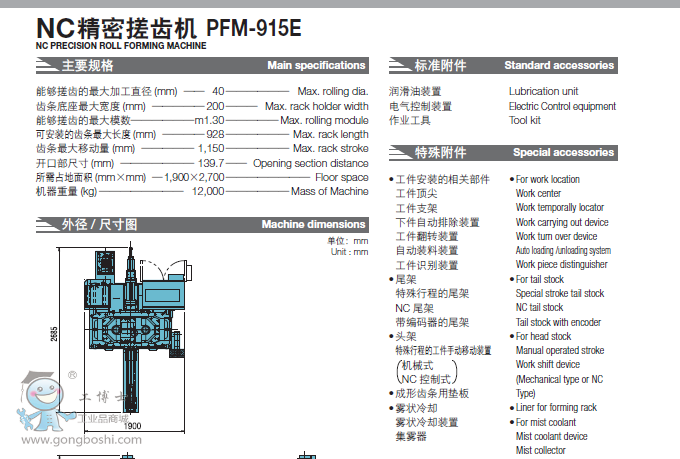Click the 'Unit : mm' note

[x=350, y=252]
